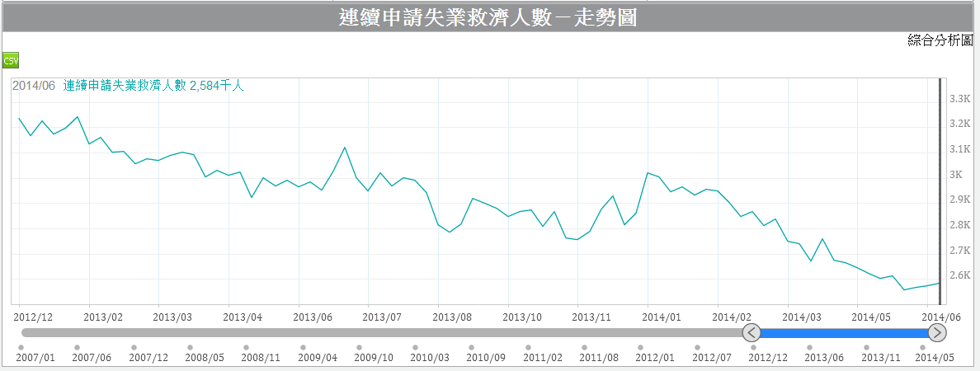Image resolution: width=980 pixels, height=371 pixels.
Task: Select the 2008/11 timeline marker
Action: click(x=247, y=347)
